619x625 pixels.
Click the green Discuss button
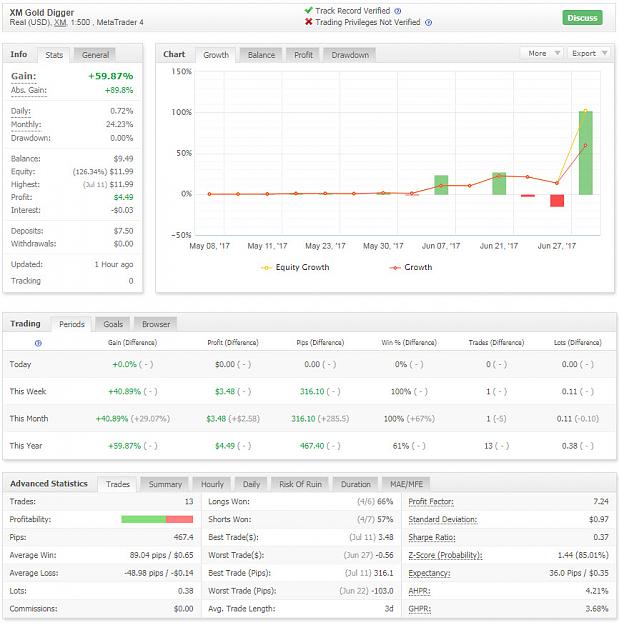[x=582, y=18]
